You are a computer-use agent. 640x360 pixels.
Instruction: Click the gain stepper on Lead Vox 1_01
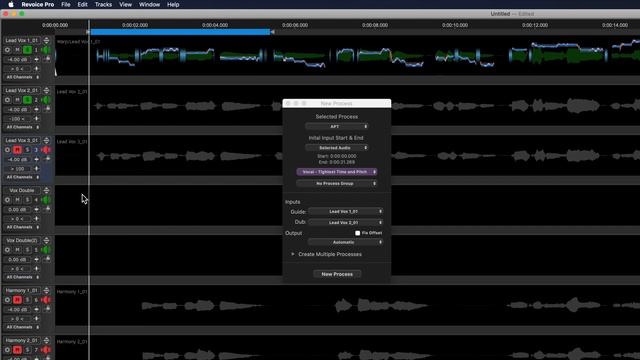point(36,60)
